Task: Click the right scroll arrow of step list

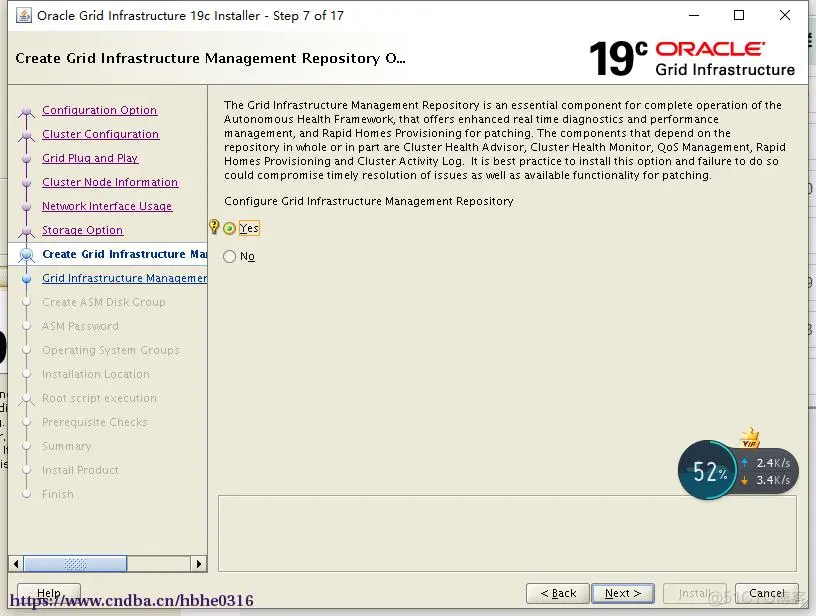Action: point(199,564)
